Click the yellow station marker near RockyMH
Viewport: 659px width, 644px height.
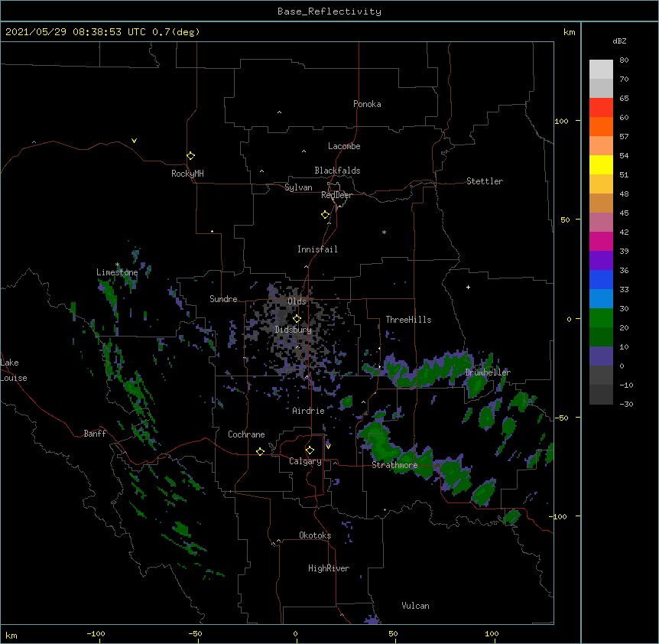click(190, 156)
